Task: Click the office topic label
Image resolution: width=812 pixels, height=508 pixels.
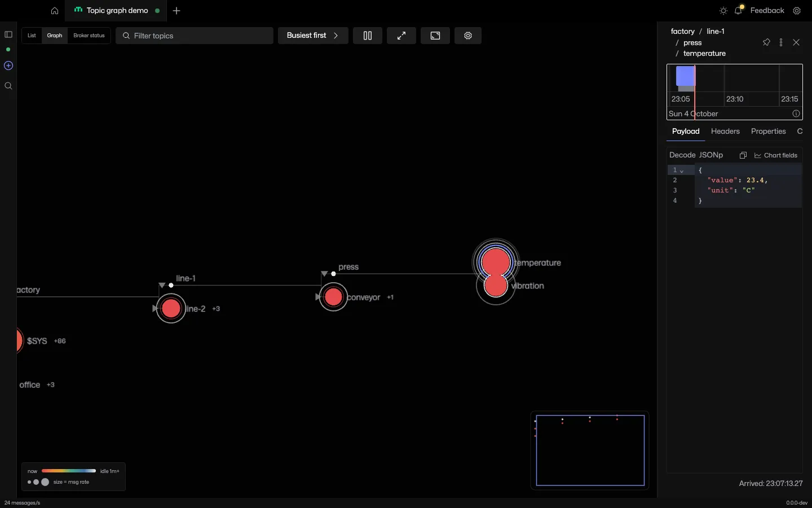Action: pyautogui.click(x=30, y=385)
